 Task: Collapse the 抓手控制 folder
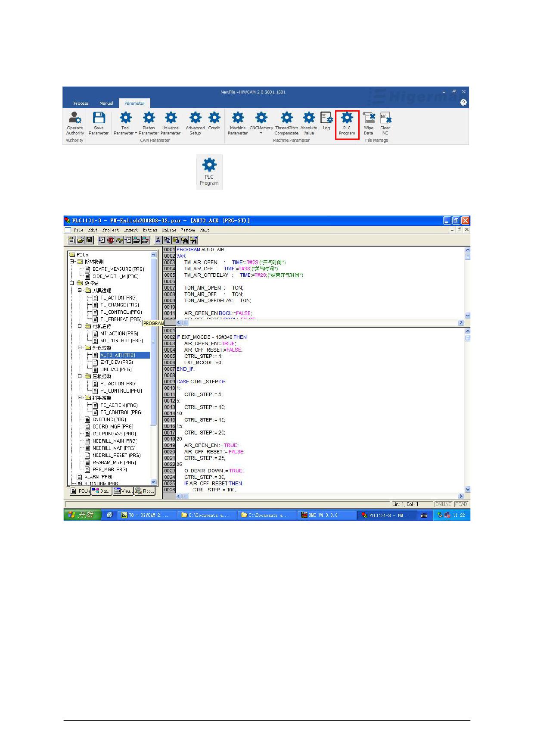coord(80,397)
